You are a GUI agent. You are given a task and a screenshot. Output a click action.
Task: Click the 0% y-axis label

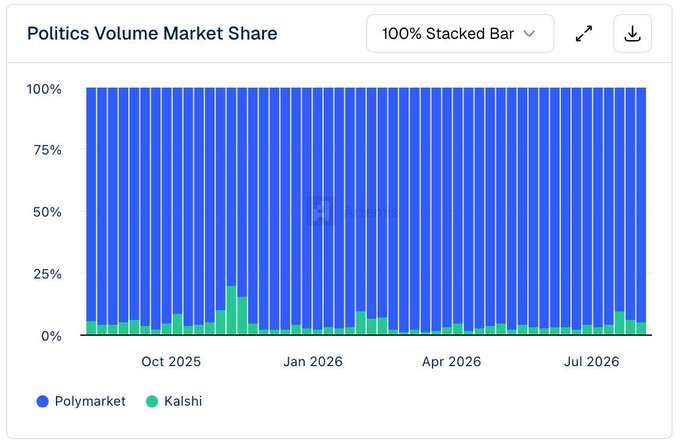tap(52, 336)
